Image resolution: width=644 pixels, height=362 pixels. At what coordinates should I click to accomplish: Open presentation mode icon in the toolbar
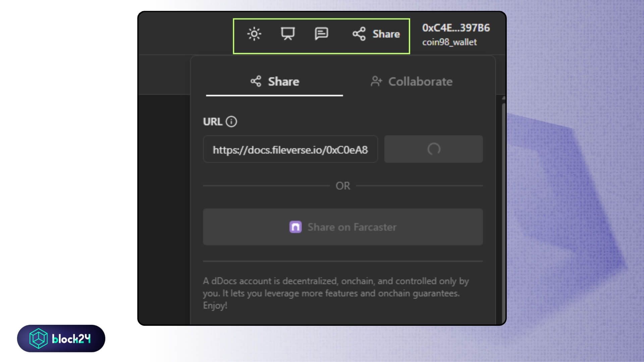(x=287, y=34)
